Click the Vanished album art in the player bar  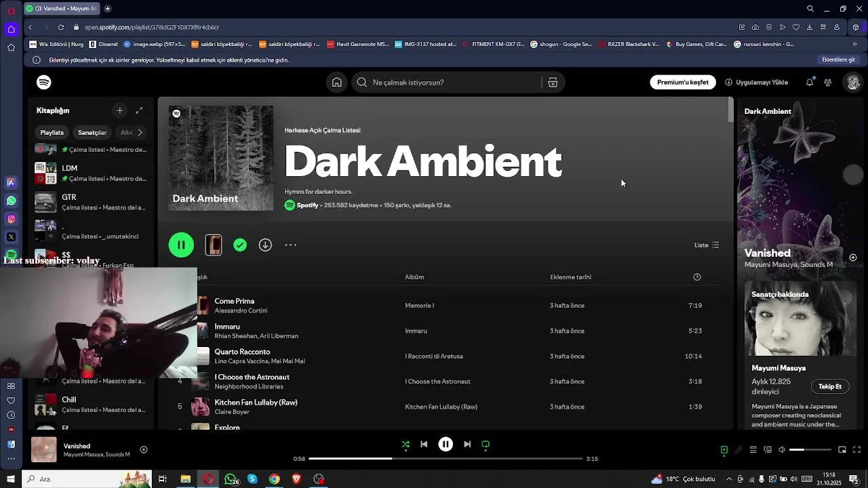coord(44,450)
